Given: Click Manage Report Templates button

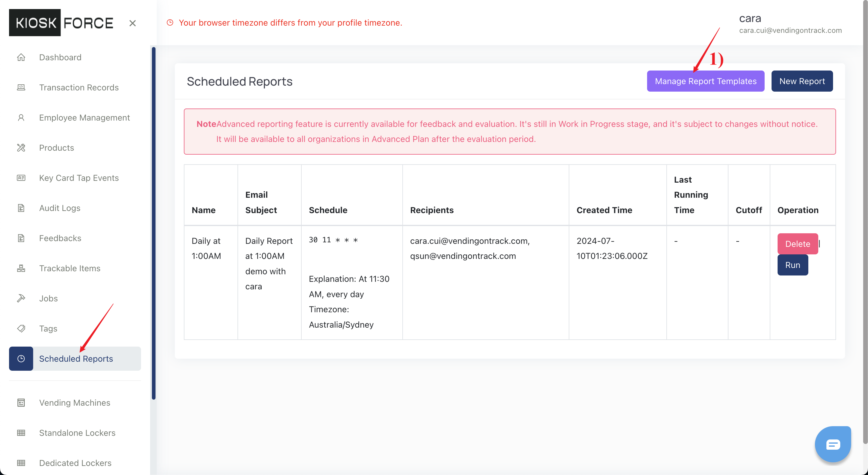Looking at the screenshot, I should 706,81.
